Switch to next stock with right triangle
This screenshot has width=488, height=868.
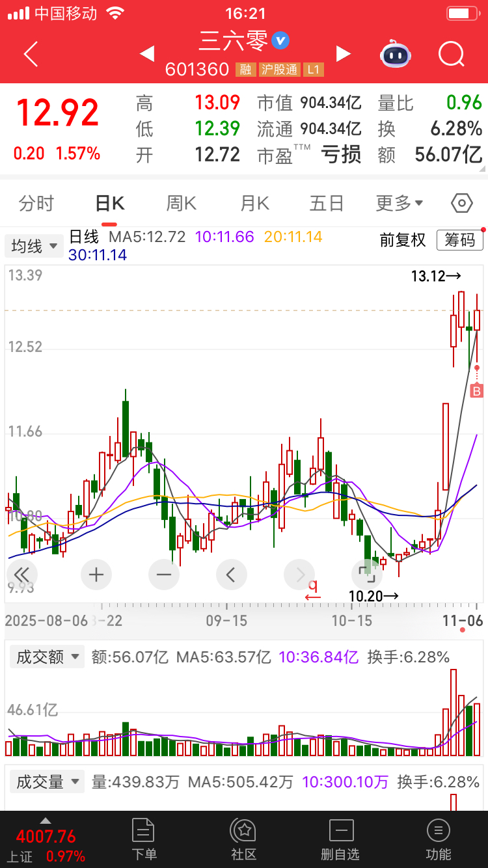coord(343,54)
